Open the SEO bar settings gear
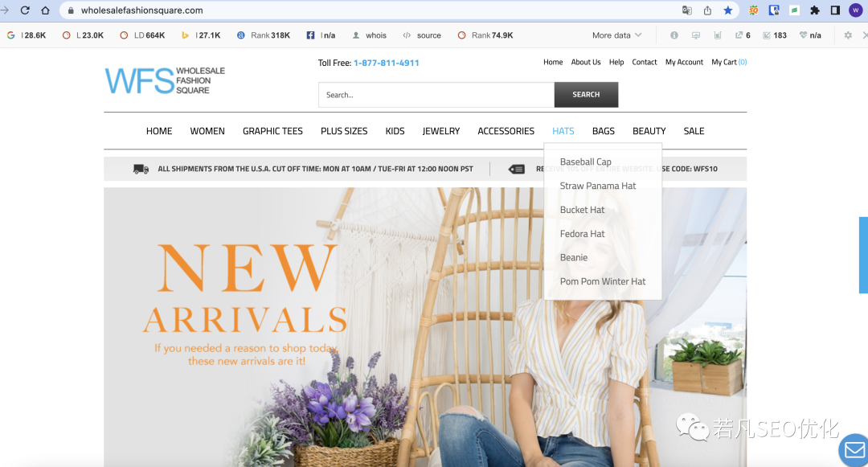 pyautogui.click(x=848, y=35)
